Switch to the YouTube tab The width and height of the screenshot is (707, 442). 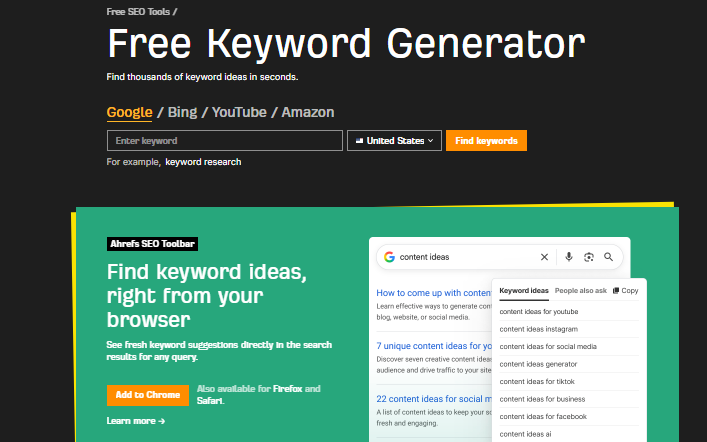coord(239,112)
